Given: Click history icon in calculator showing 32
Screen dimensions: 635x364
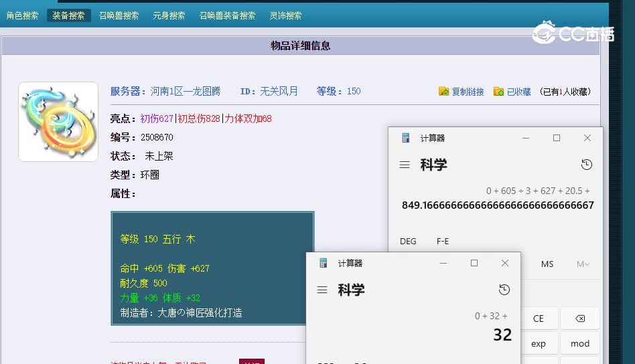Looking at the screenshot, I should coord(504,290).
